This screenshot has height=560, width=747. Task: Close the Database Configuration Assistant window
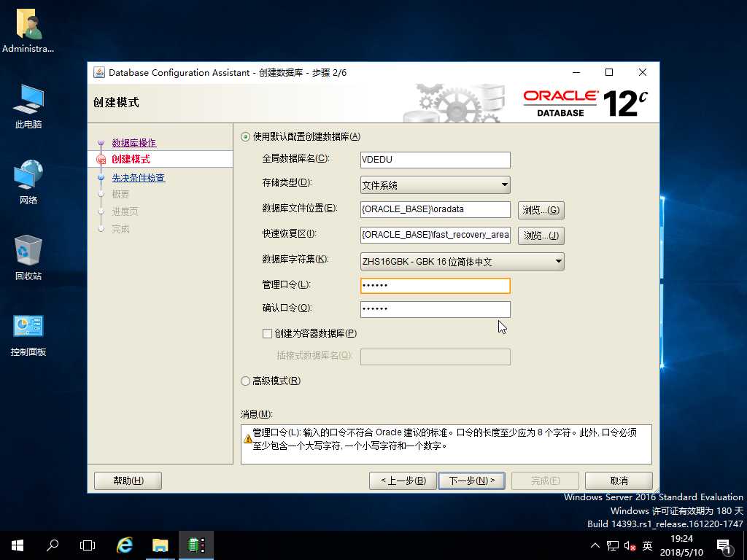point(642,72)
